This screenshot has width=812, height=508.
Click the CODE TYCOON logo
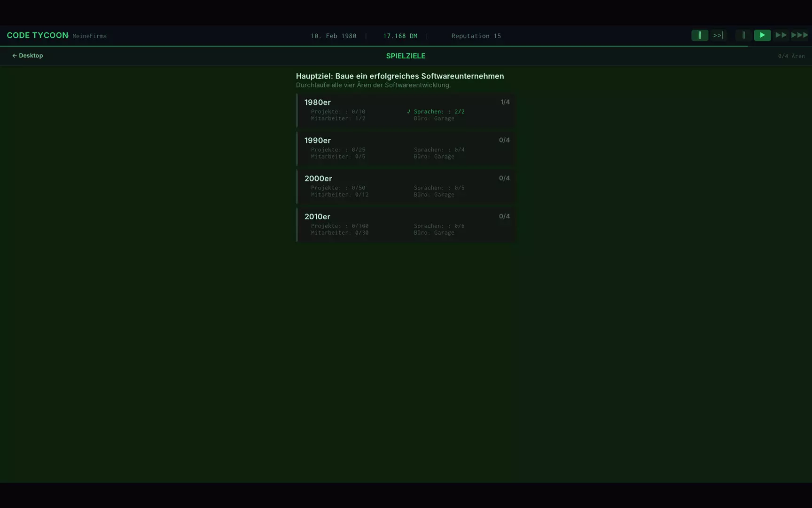(x=37, y=35)
